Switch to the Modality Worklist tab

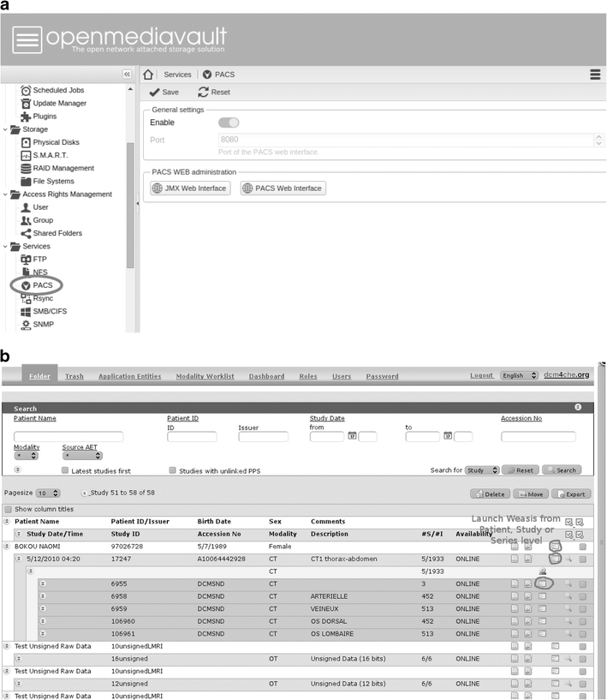tap(205, 376)
